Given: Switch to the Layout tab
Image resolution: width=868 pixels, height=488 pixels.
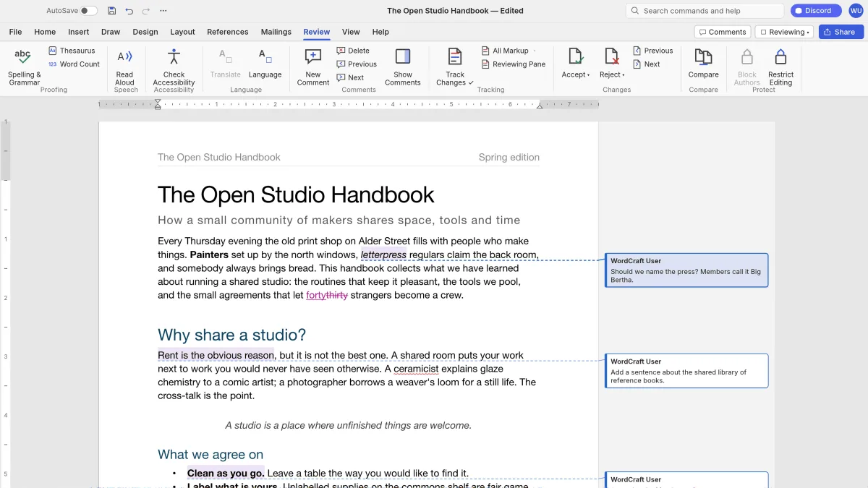Looking at the screenshot, I should 182,32.
